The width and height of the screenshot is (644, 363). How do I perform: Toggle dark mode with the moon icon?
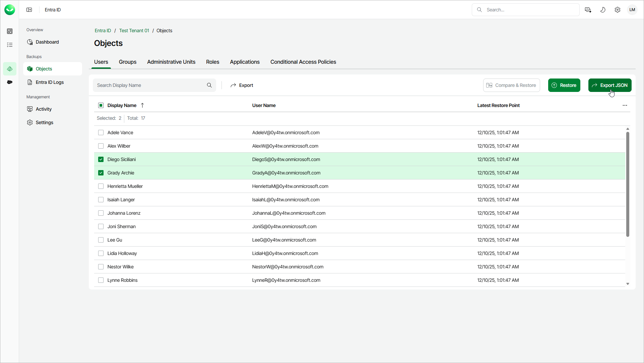(x=603, y=10)
